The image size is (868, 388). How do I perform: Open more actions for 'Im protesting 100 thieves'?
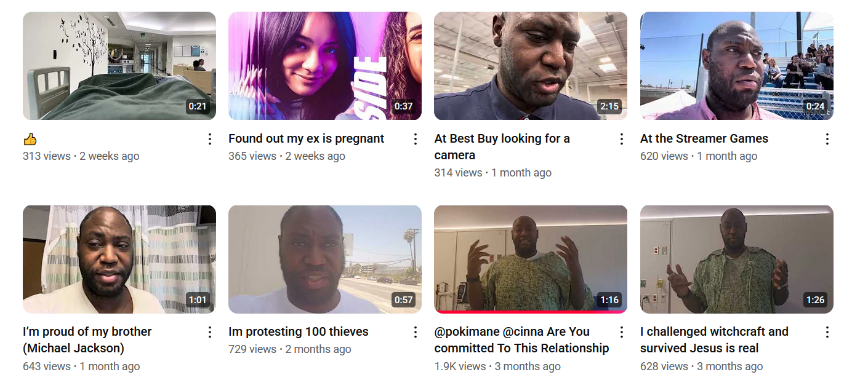(416, 332)
